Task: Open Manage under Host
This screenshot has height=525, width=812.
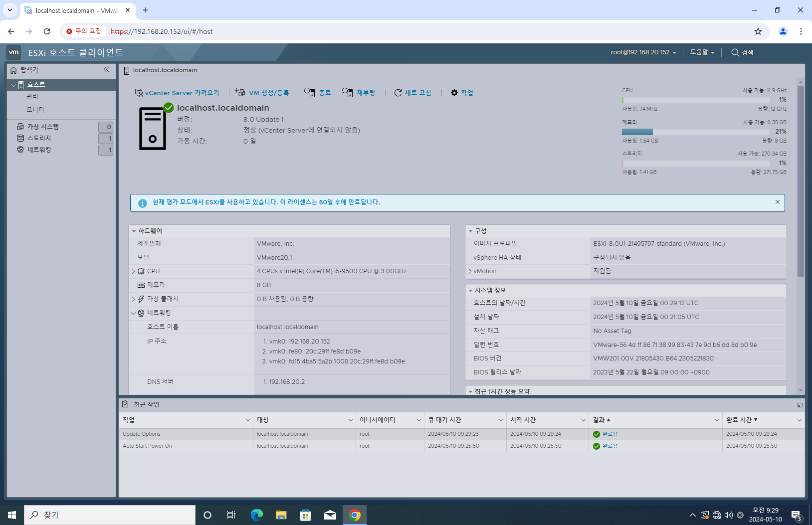Action: pos(32,96)
